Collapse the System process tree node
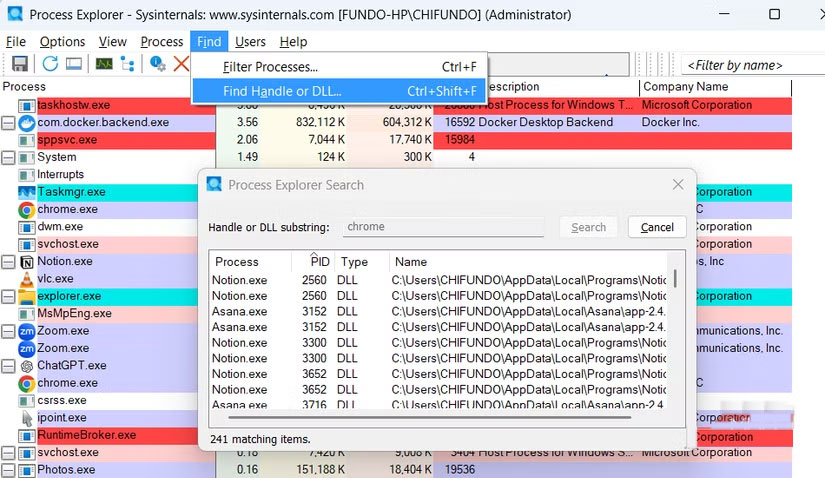825x478 pixels. coord(8,157)
